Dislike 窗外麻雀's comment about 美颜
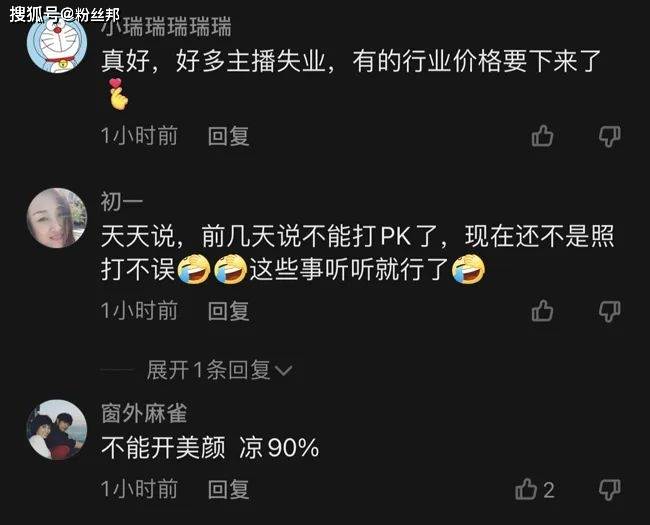The height and width of the screenshot is (525, 650). (x=609, y=489)
